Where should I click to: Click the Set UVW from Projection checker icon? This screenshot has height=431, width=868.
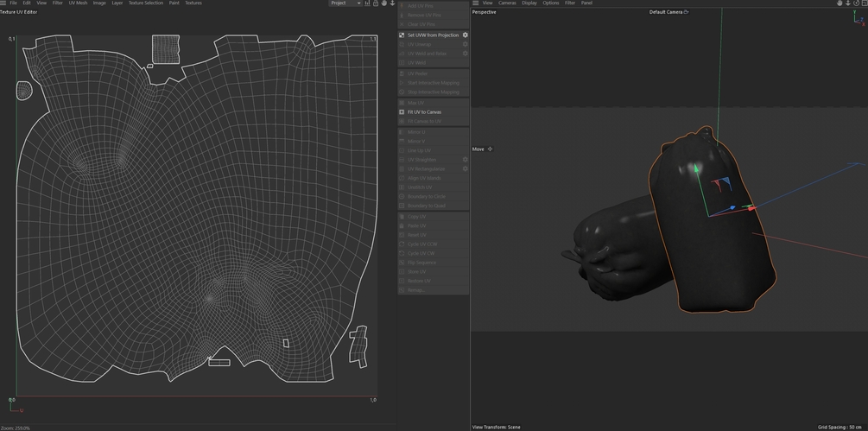click(402, 35)
